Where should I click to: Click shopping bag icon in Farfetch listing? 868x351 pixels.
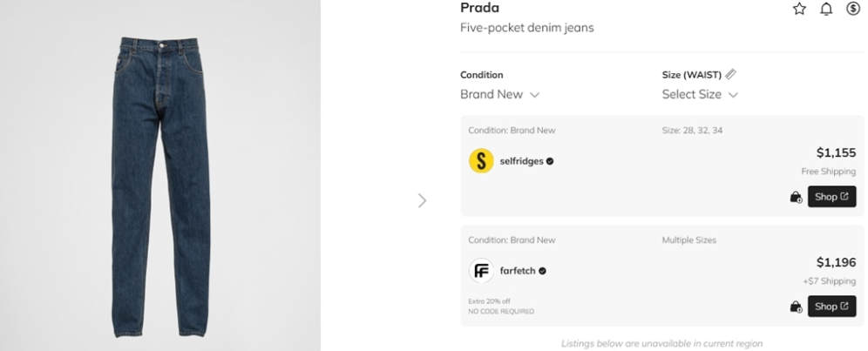pos(795,307)
